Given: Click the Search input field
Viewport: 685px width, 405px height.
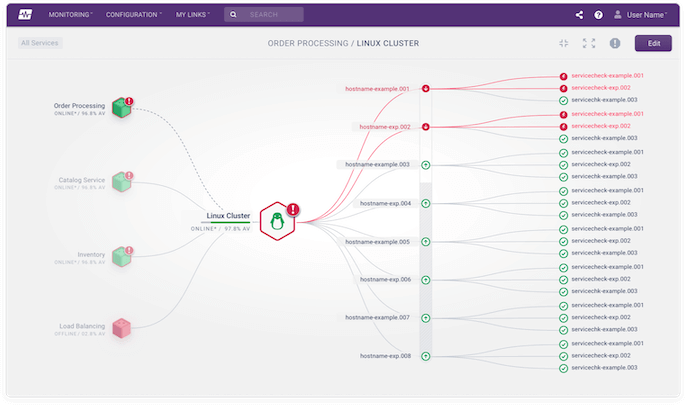Looking at the screenshot, I should pyautogui.click(x=272, y=15).
